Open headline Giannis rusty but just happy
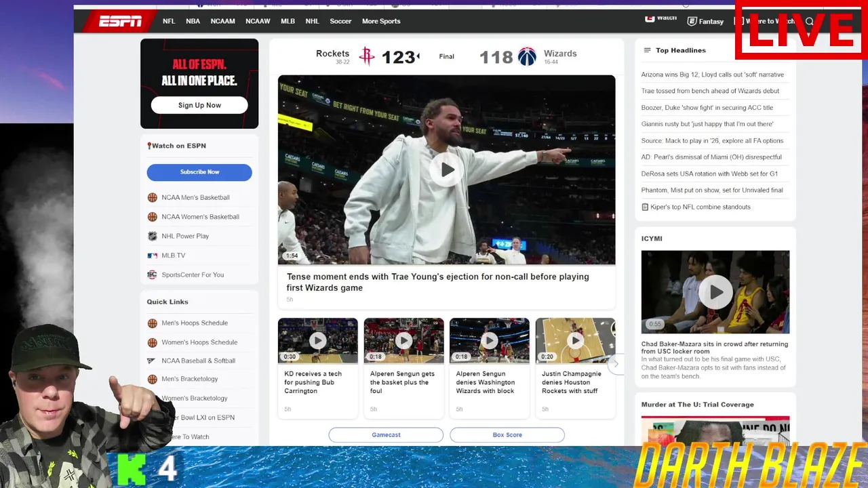Viewport: 868px width, 488px height. 707,124
